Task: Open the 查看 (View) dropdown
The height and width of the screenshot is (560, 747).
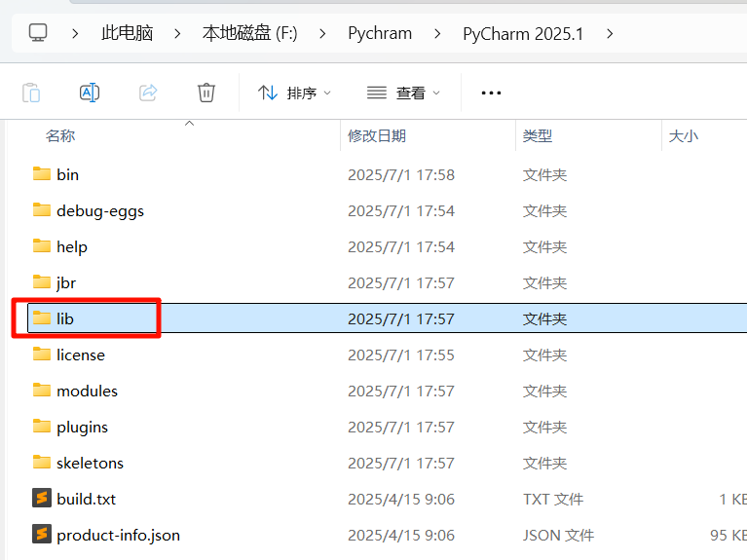Action: pos(403,93)
